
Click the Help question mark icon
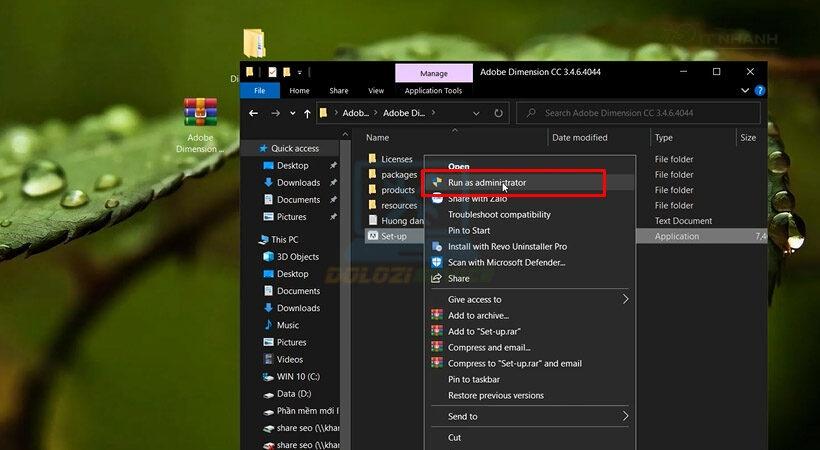click(x=758, y=90)
